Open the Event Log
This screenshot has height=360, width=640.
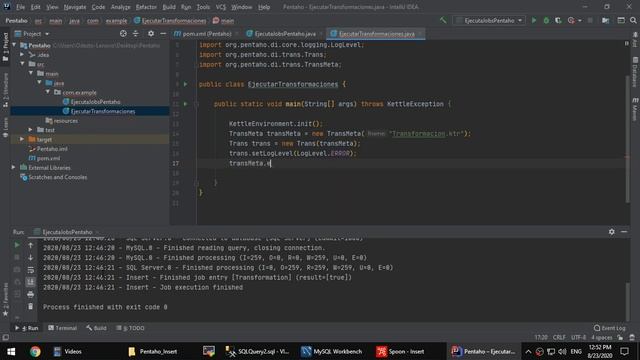pos(609,328)
